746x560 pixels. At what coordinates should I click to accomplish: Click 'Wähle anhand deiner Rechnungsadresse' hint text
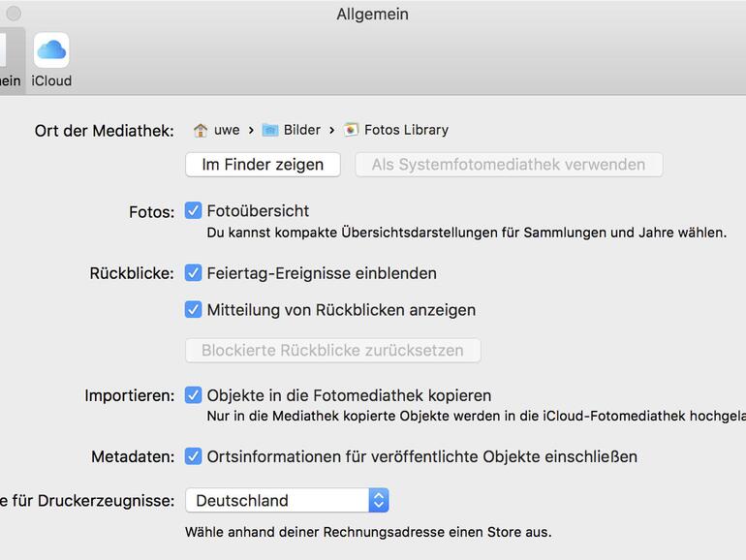[368, 532]
